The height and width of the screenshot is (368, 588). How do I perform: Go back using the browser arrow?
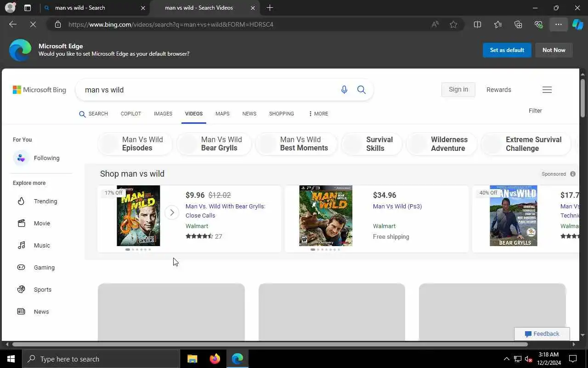coord(13,24)
